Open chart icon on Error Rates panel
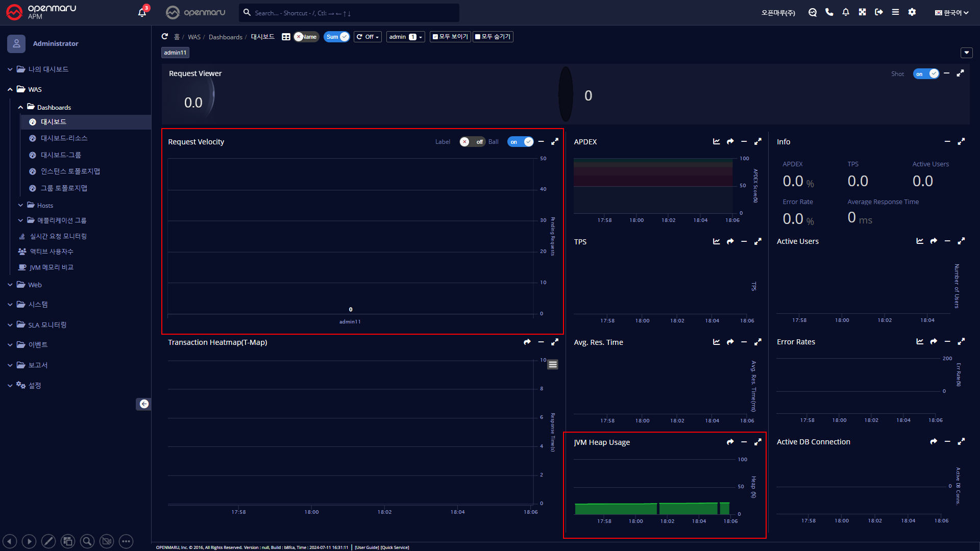980x551 pixels. tap(920, 341)
